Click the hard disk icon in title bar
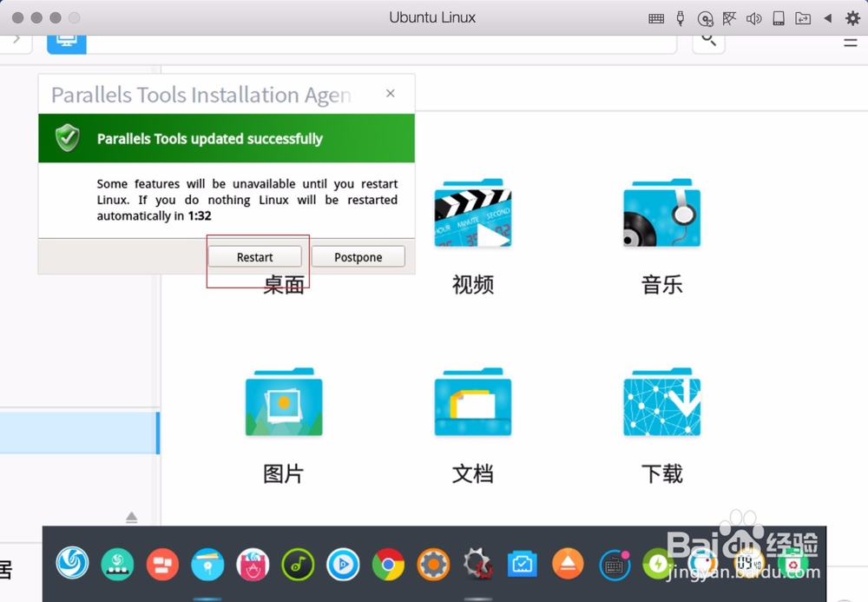This screenshot has width=868, height=602. (779, 18)
